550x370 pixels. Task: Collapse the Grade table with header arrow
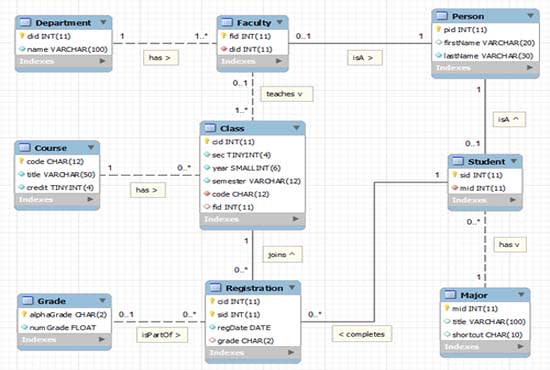[102, 301]
